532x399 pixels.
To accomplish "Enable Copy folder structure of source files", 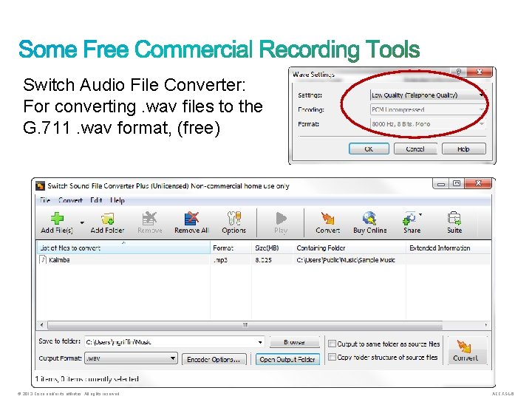I will pos(332,357).
